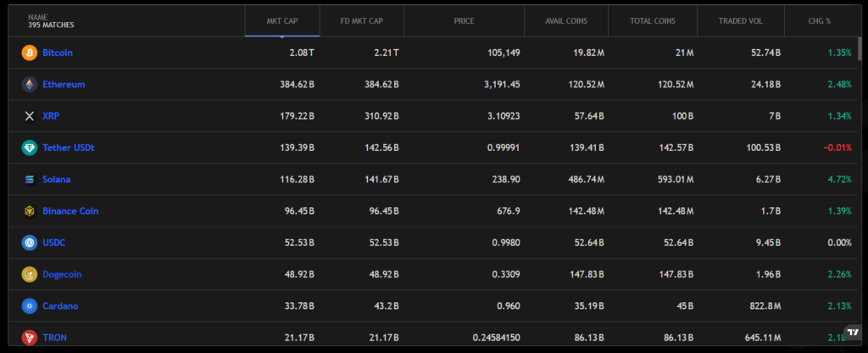Select Dogecoin traded volume 1.96 B
Viewport: 868px width, 353px height.
[768, 274]
